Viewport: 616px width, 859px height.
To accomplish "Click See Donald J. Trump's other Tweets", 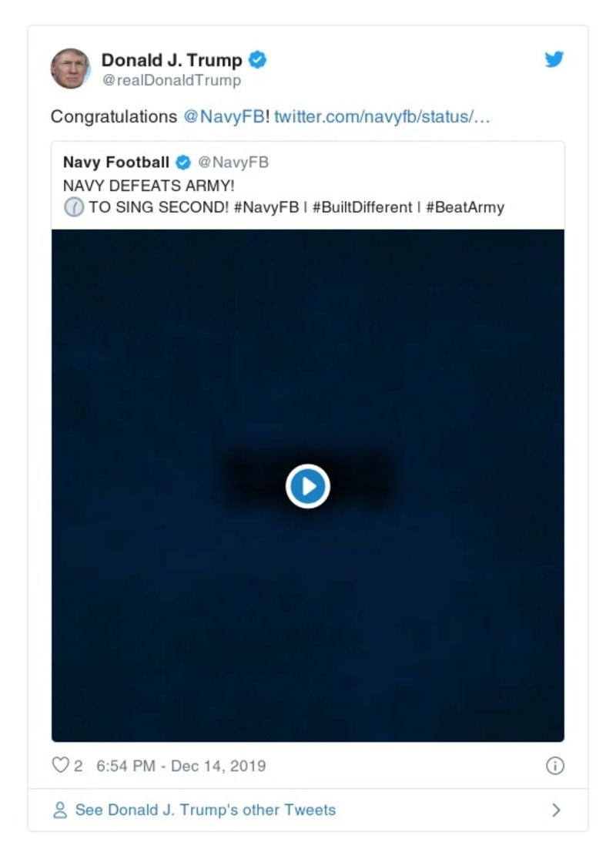I will 205,810.
